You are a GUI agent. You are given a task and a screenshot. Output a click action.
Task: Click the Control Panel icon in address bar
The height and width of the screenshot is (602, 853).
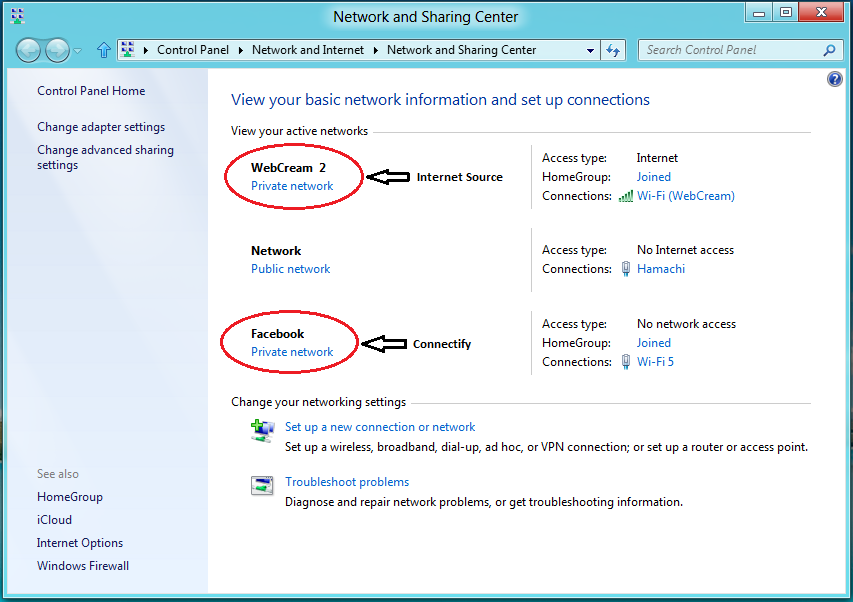coord(128,49)
